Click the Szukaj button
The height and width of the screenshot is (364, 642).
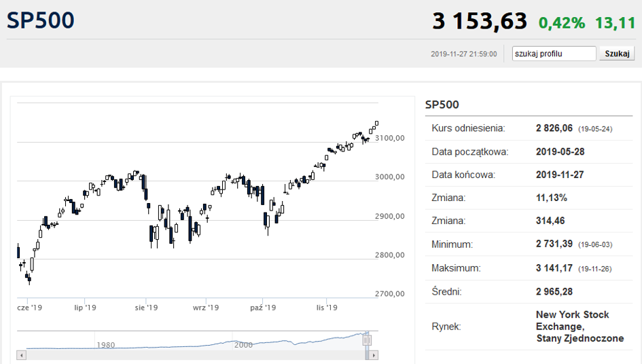coord(617,54)
